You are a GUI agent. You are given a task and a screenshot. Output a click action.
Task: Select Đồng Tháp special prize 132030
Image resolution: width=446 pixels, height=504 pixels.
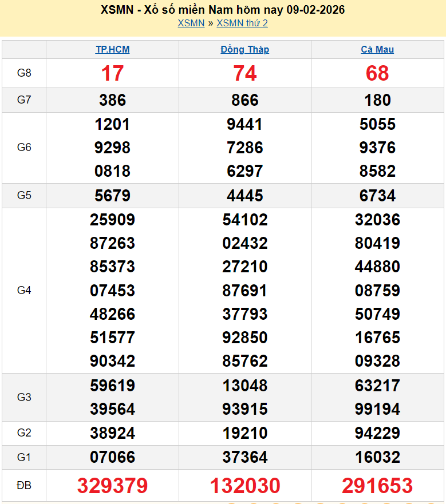point(244,486)
